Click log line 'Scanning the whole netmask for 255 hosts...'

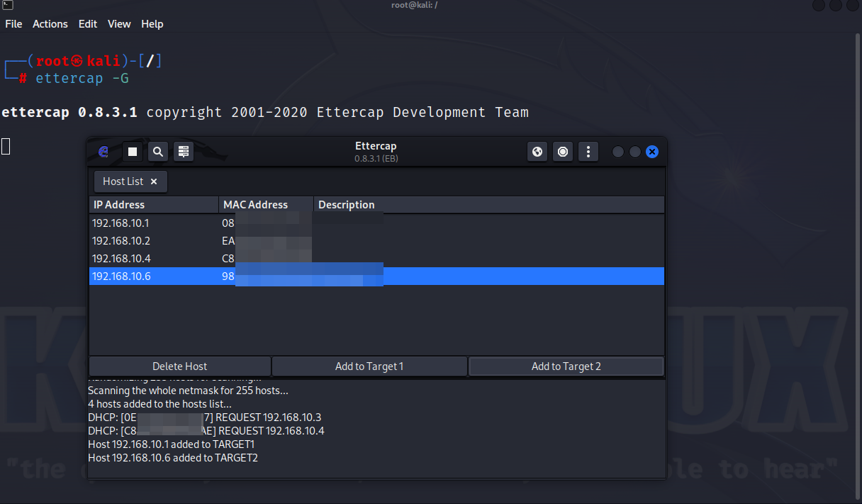pyautogui.click(x=188, y=391)
